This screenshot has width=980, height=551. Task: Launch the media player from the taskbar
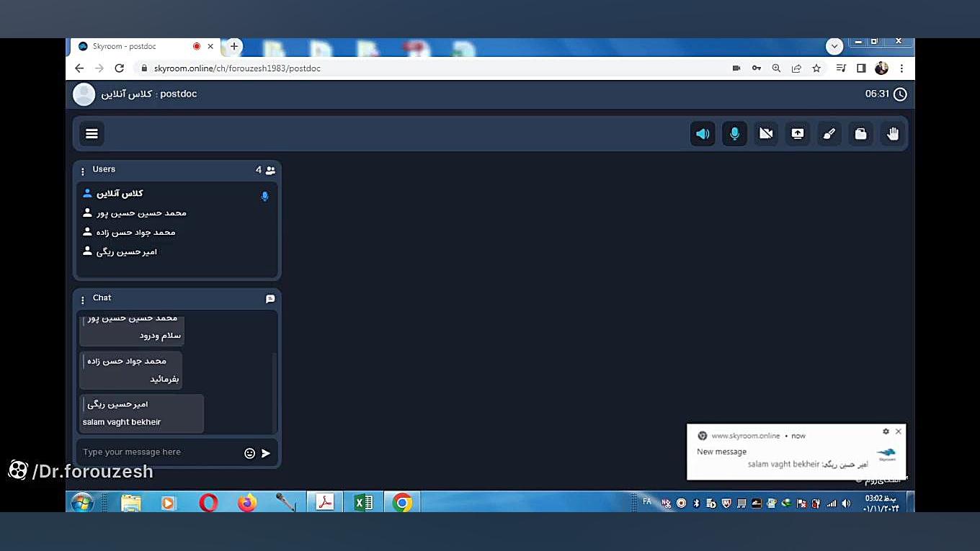click(169, 502)
